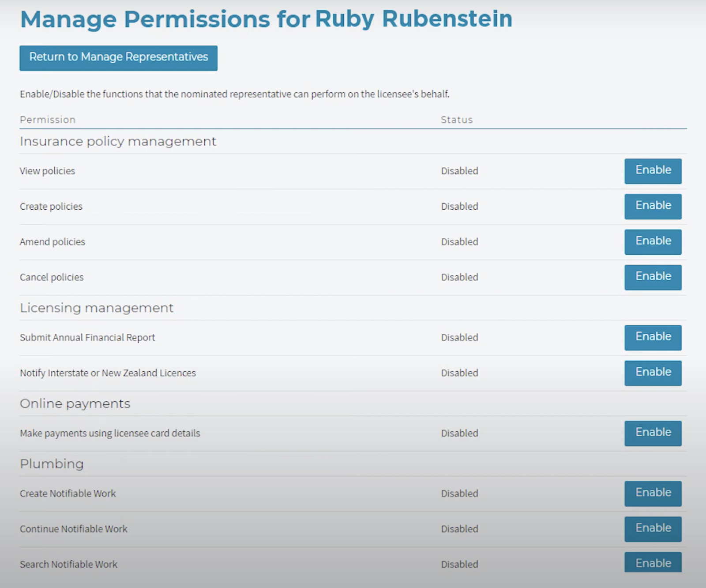Select the 'Create policies' row label
The image size is (706, 588).
pyautogui.click(x=51, y=207)
